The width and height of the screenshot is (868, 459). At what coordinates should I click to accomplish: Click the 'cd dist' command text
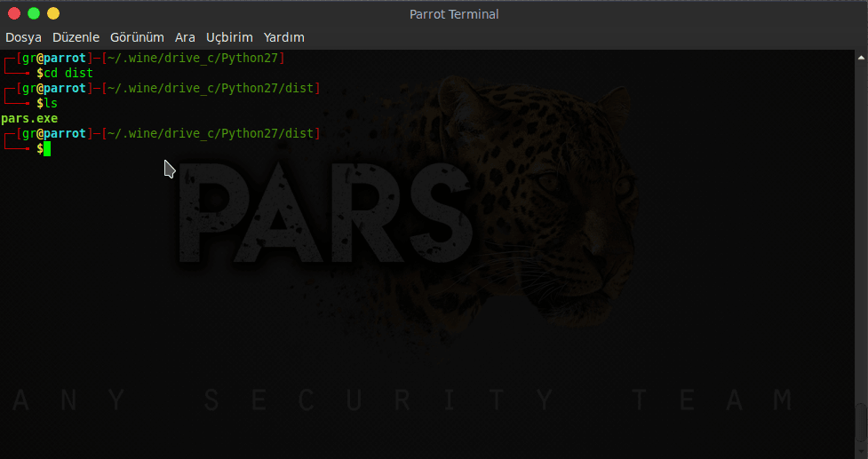68,73
